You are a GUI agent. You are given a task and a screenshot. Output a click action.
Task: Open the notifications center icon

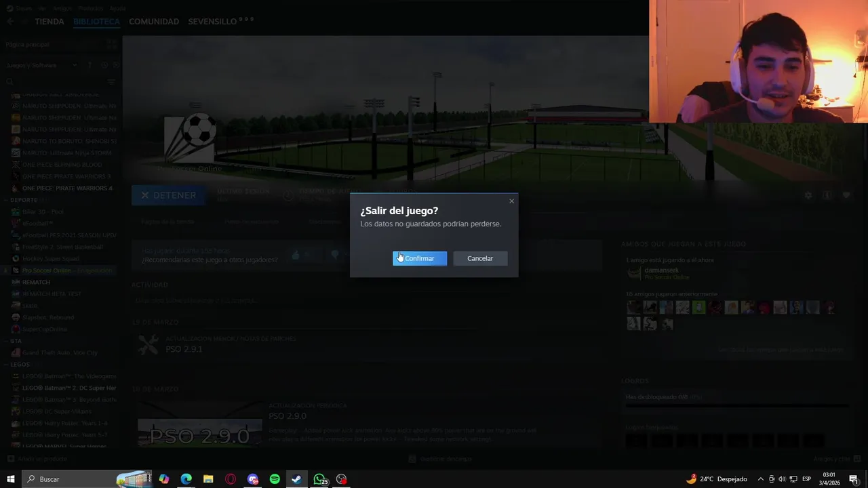tap(854, 479)
